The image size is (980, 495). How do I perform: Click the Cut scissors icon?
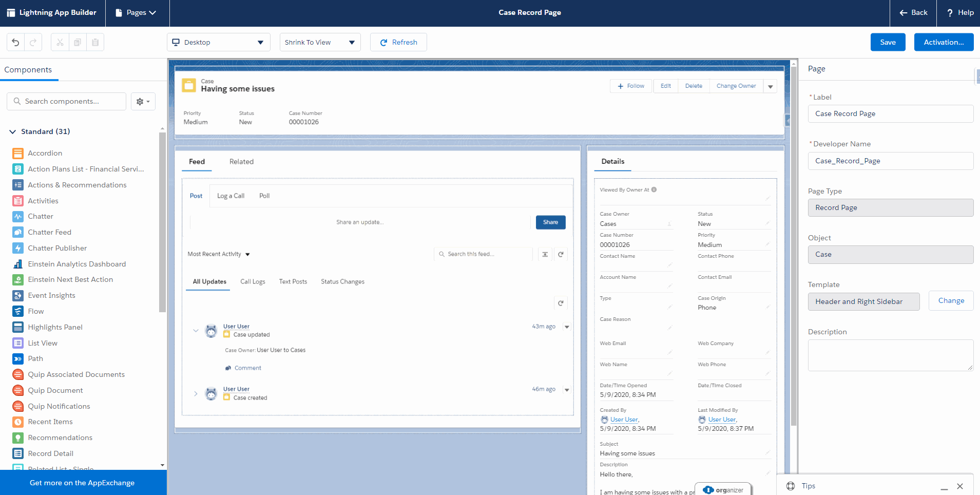click(60, 42)
